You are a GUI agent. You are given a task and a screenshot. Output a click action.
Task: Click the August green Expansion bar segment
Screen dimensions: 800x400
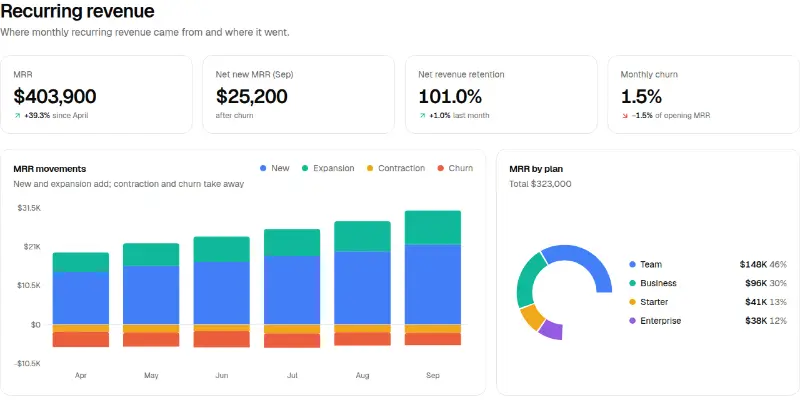[x=362, y=236]
